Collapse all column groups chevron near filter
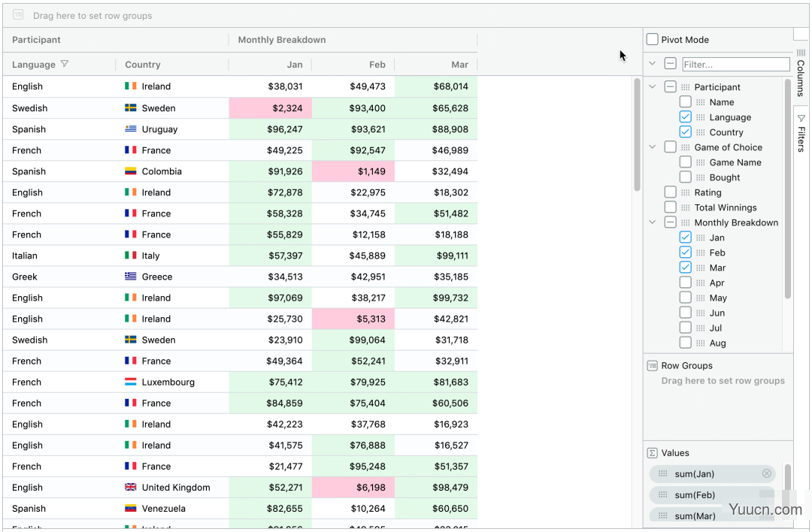 point(653,64)
